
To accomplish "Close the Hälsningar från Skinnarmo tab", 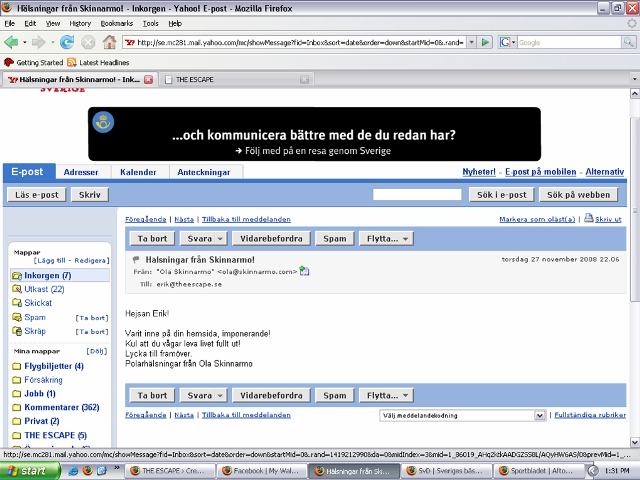I will click(x=149, y=80).
